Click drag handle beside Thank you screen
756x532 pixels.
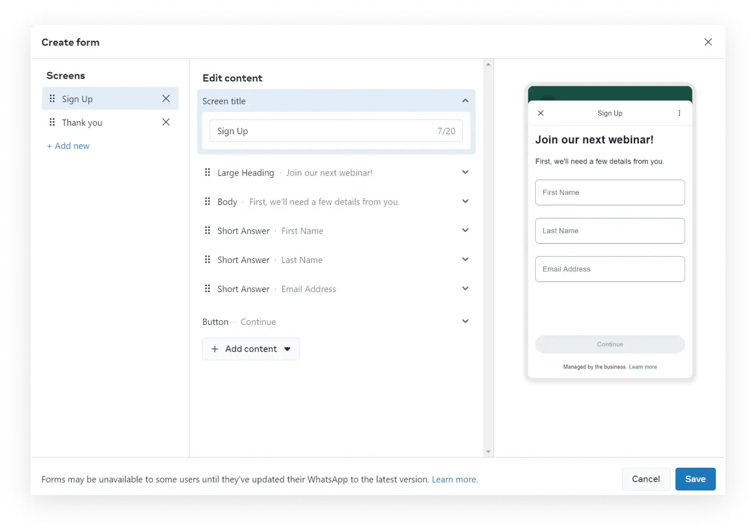[x=52, y=122]
